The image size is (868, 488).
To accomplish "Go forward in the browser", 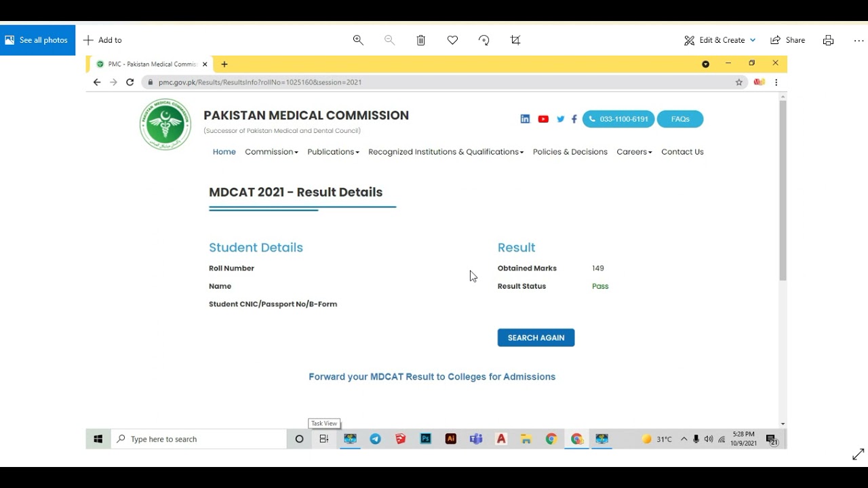I will coord(113,82).
